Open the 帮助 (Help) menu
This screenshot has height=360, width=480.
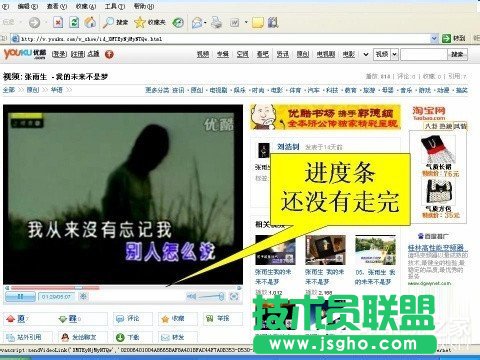144,6
